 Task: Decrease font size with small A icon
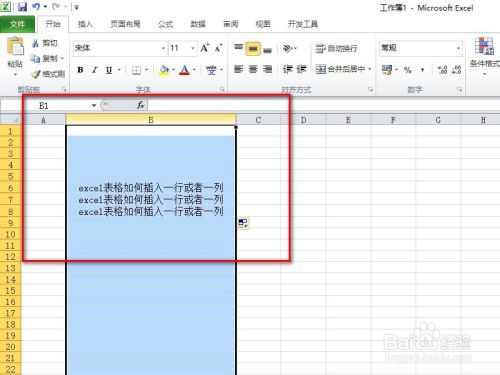218,48
